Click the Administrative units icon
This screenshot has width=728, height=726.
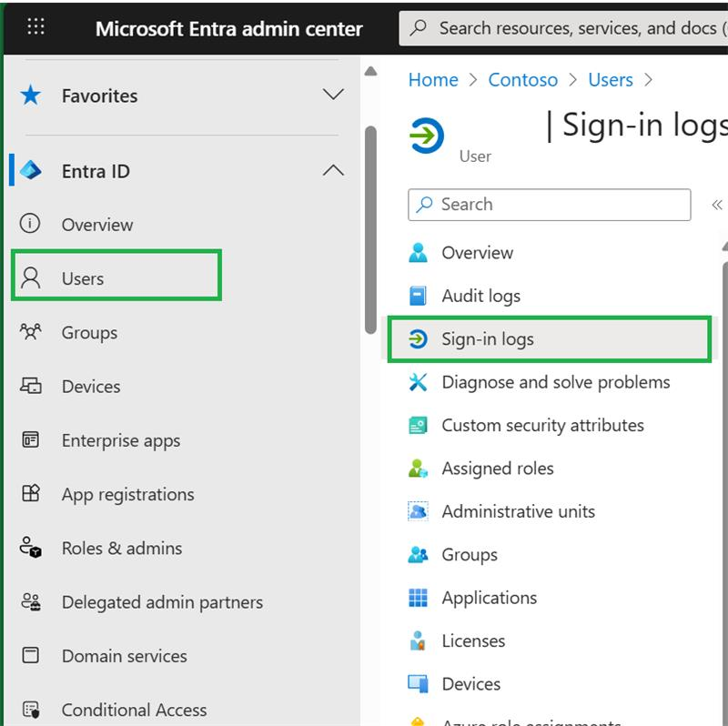418,511
